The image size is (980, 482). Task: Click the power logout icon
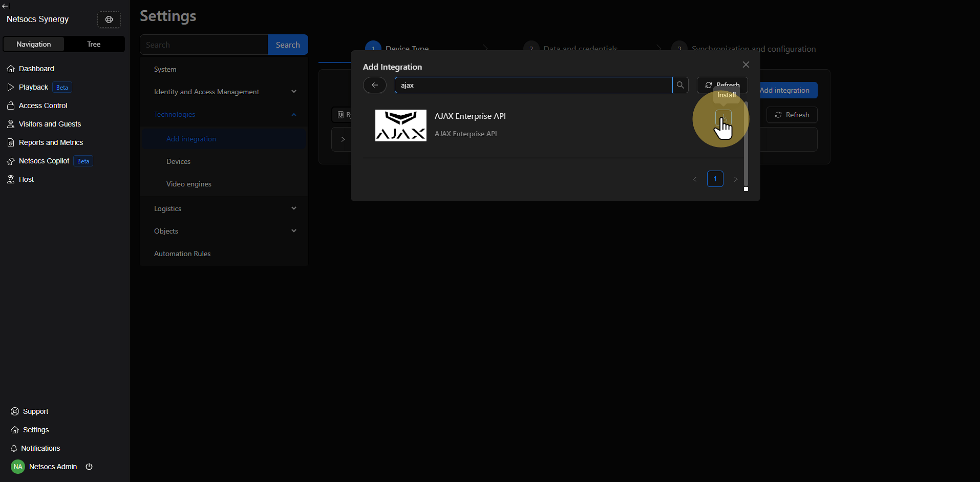[89, 467]
